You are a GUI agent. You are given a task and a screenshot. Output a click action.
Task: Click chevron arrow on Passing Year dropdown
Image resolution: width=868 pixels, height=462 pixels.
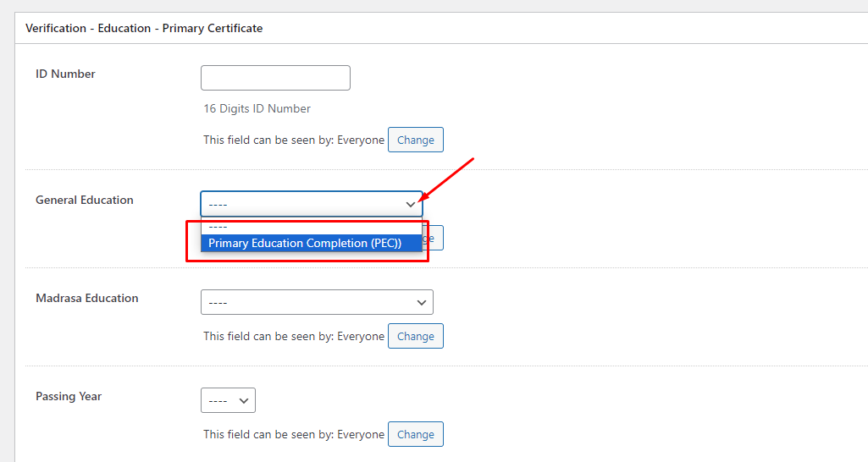click(244, 400)
